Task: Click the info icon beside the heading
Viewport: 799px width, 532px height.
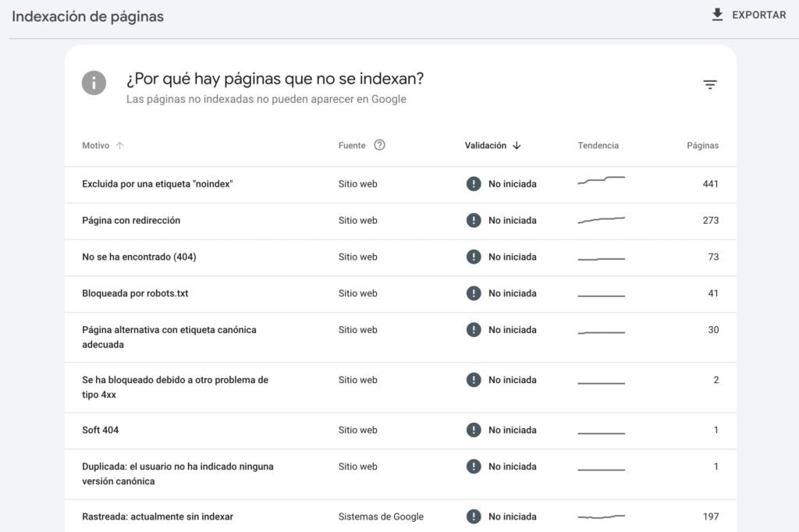Action: pyautogui.click(x=94, y=83)
